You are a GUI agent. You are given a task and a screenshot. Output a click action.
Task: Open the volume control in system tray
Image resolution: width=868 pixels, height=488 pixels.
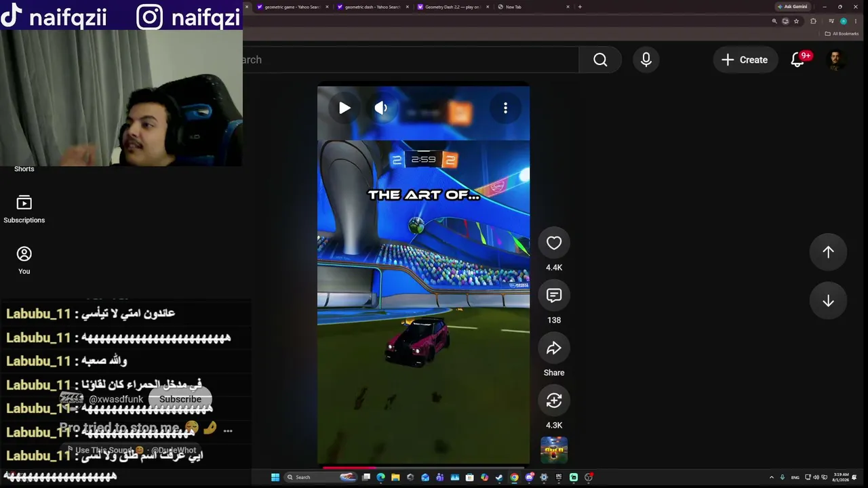point(816,477)
